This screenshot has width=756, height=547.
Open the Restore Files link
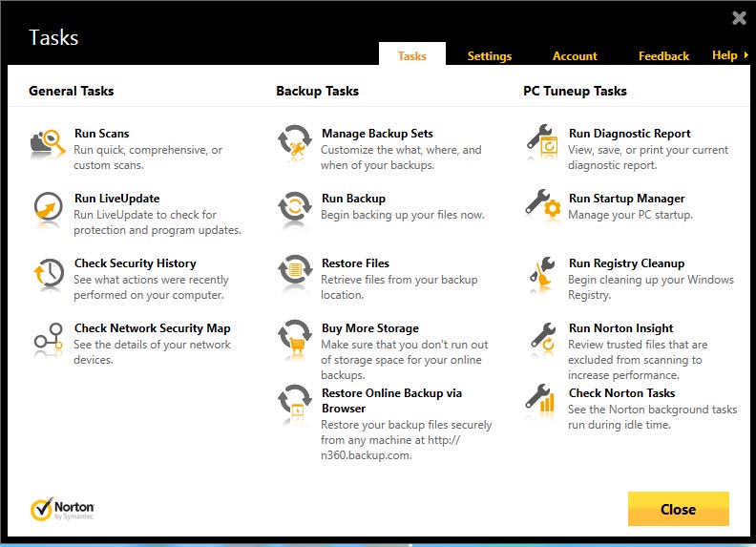pyautogui.click(x=355, y=263)
